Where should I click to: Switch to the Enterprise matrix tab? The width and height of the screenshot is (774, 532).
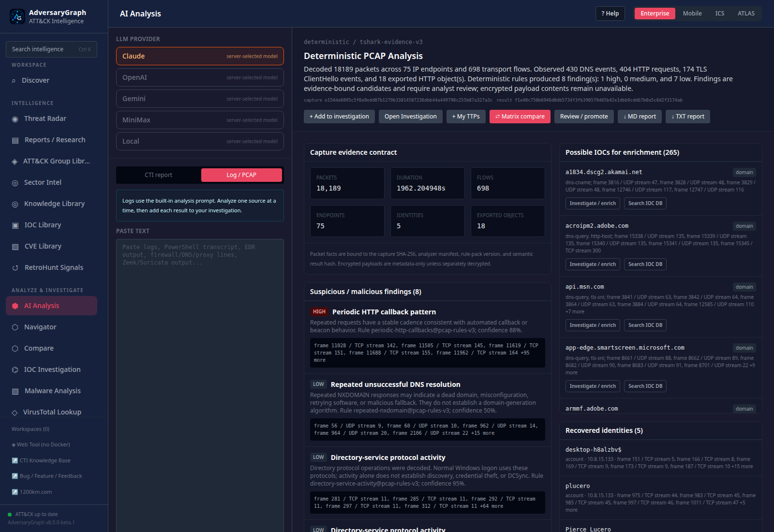pos(655,14)
